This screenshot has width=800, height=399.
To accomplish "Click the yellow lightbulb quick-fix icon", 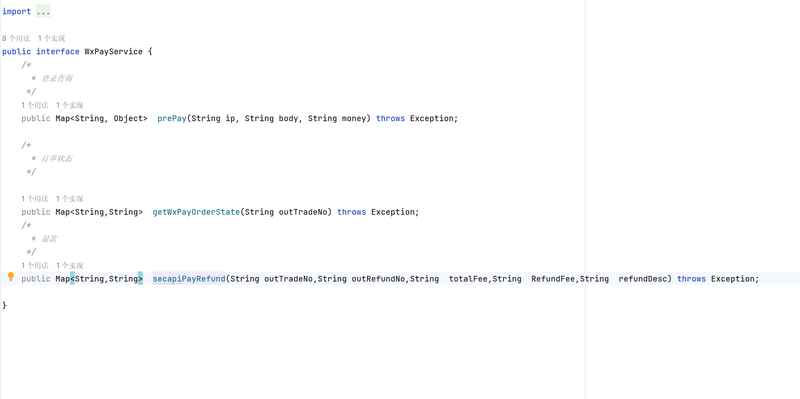I will point(11,277).
